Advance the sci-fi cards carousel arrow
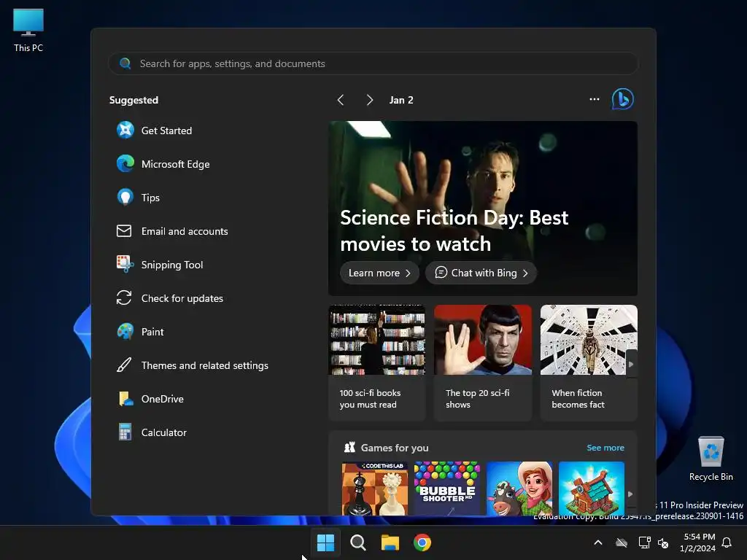747x560 pixels. coord(631,364)
